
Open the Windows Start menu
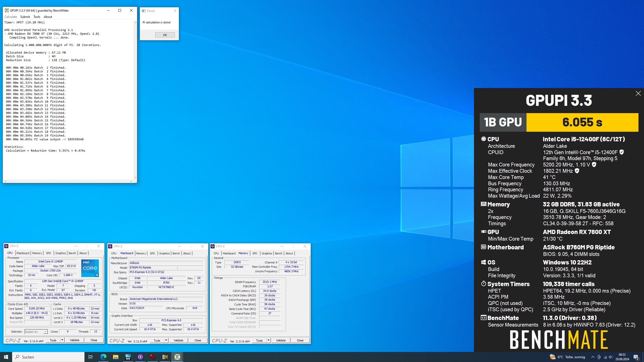coord(6,357)
